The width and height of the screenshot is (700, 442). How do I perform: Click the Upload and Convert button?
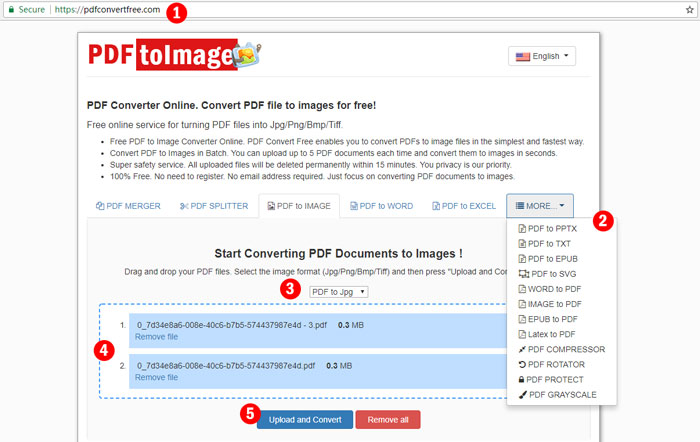coord(305,420)
